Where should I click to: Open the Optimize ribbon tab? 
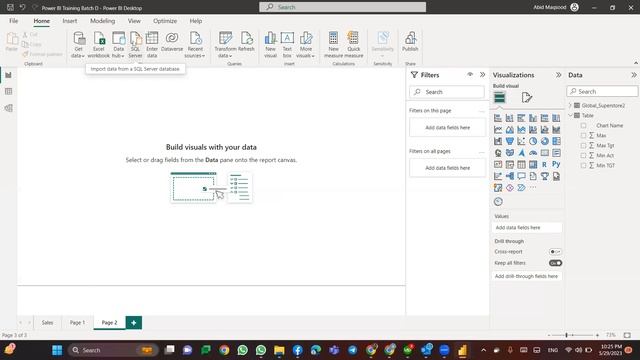[x=165, y=21]
